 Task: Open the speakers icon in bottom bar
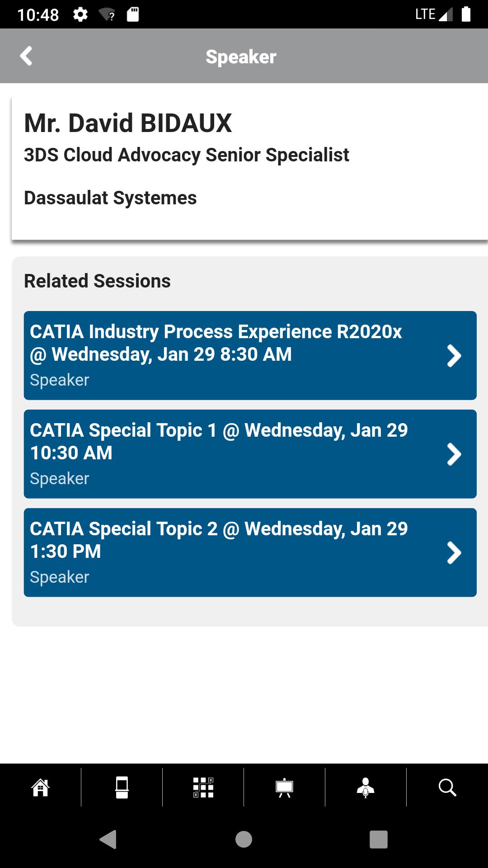coord(366,788)
